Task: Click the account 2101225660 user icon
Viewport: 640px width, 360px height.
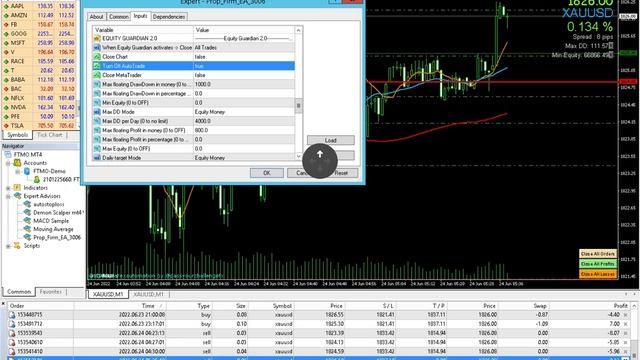Action: (37, 180)
